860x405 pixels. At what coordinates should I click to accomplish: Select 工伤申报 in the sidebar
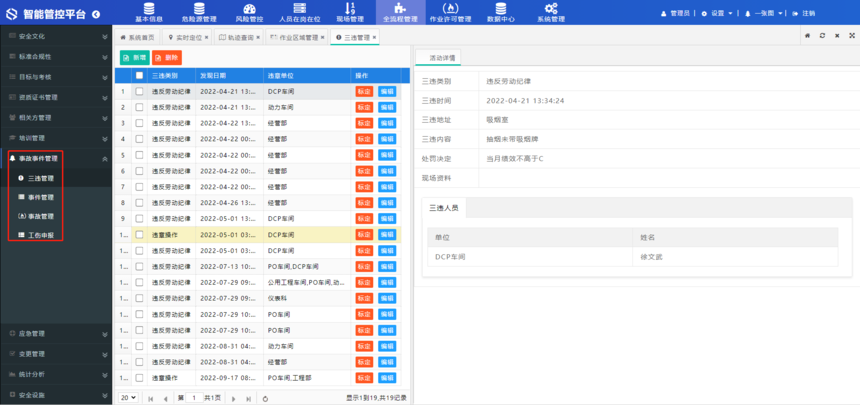pyautogui.click(x=41, y=235)
